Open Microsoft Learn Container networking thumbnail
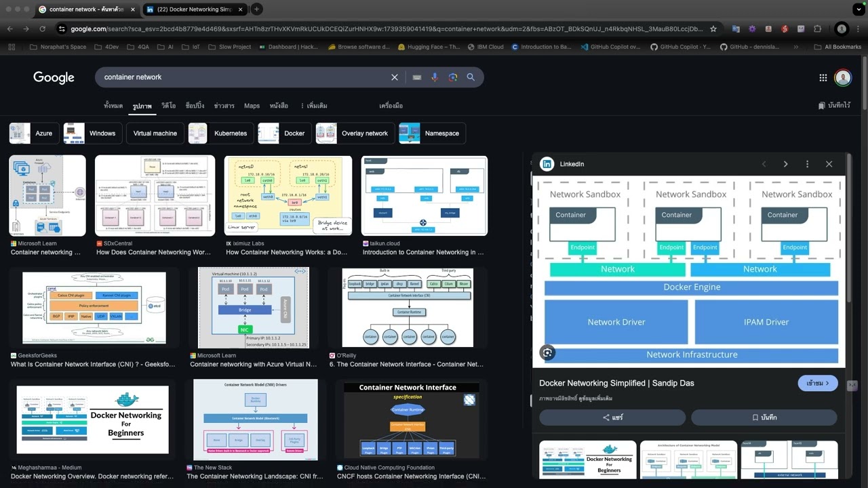868x488 pixels. 47,196
